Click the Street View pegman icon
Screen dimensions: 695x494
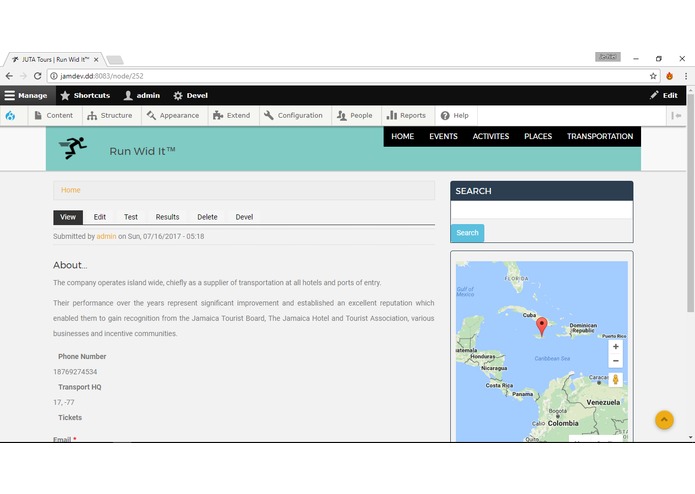coord(616,380)
